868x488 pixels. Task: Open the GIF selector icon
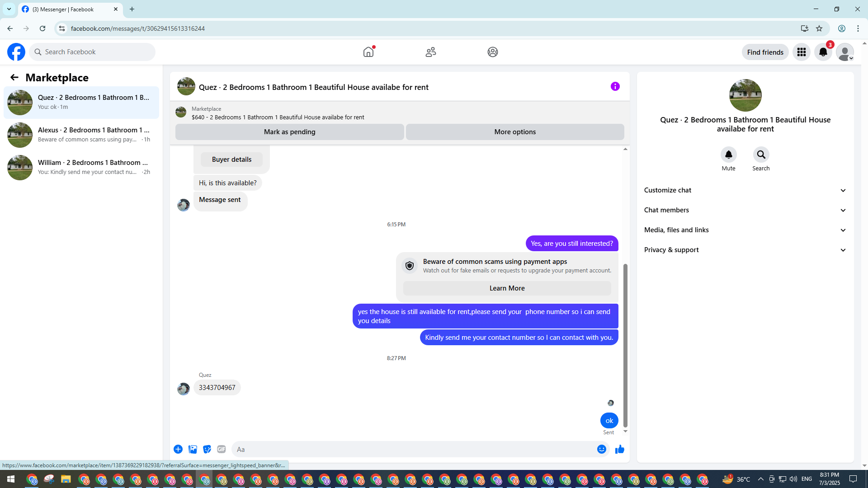(x=221, y=449)
